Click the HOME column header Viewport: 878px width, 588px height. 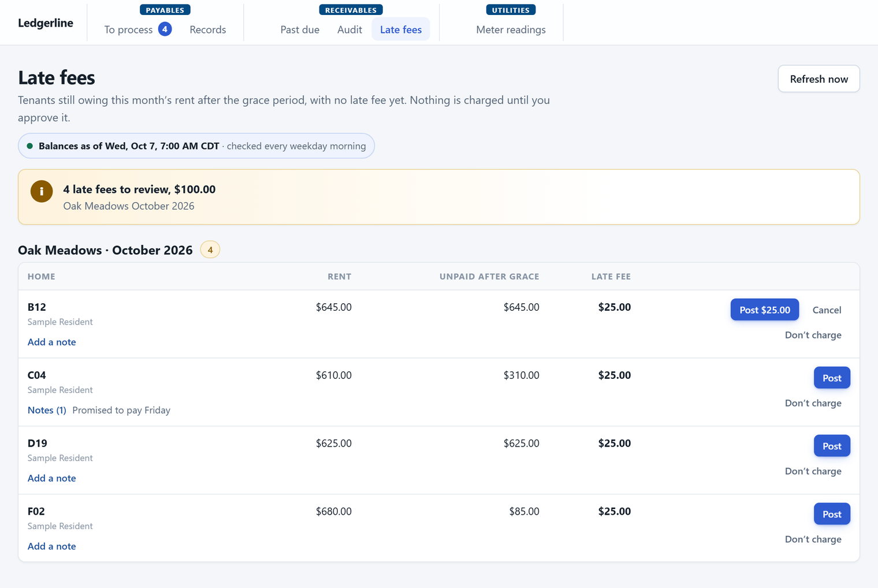[42, 277]
